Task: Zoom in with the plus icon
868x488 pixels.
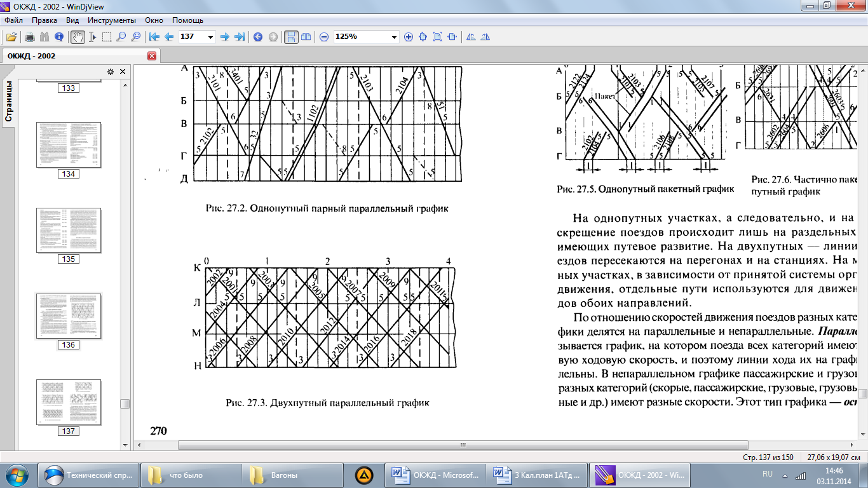Action: click(x=409, y=37)
